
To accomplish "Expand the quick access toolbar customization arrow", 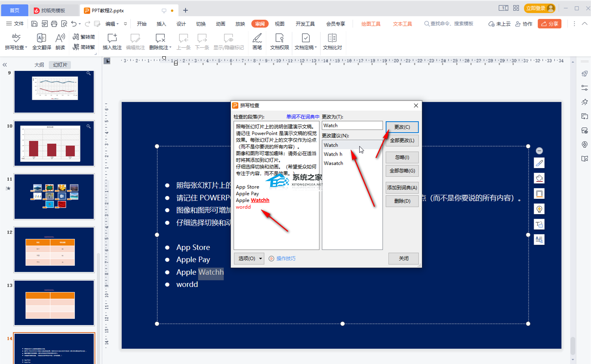I will [x=126, y=24].
